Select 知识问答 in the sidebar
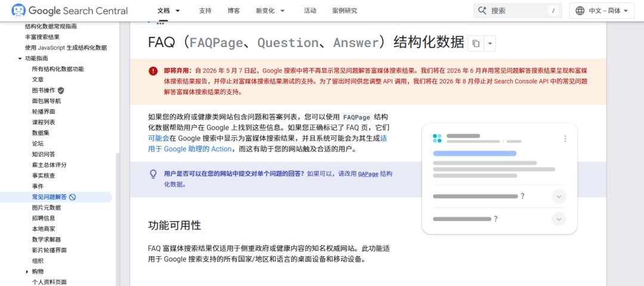 44,154
